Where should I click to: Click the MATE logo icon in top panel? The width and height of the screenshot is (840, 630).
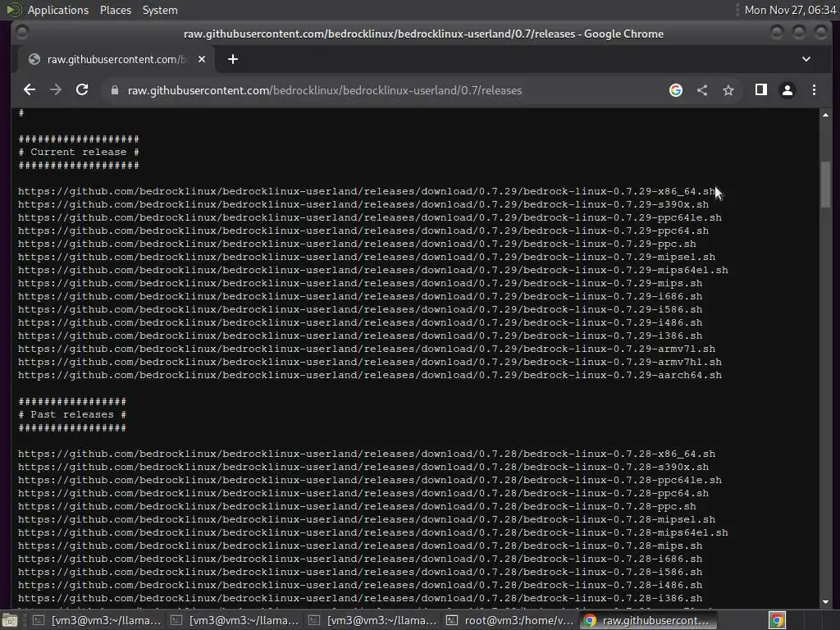point(13,10)
